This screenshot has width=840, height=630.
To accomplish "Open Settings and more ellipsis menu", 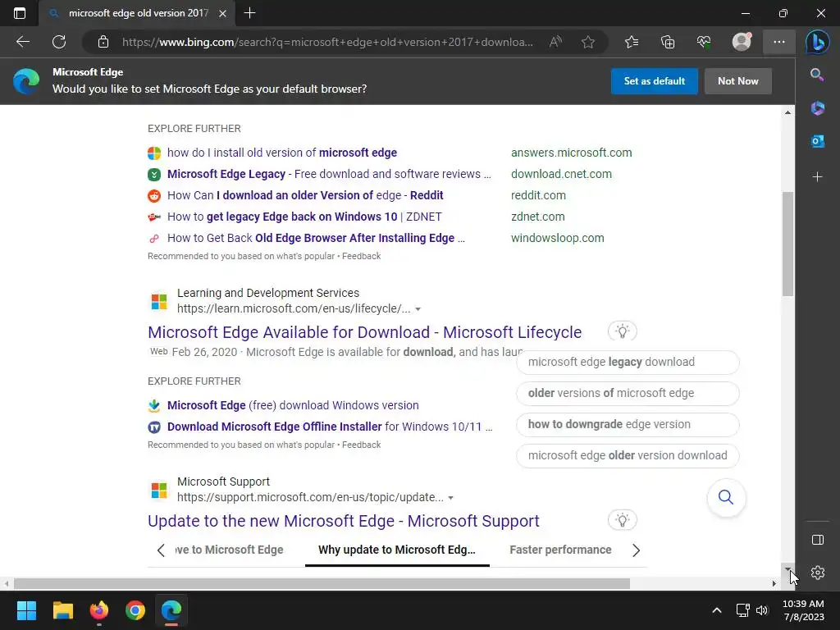I will [x=779, y=42].
